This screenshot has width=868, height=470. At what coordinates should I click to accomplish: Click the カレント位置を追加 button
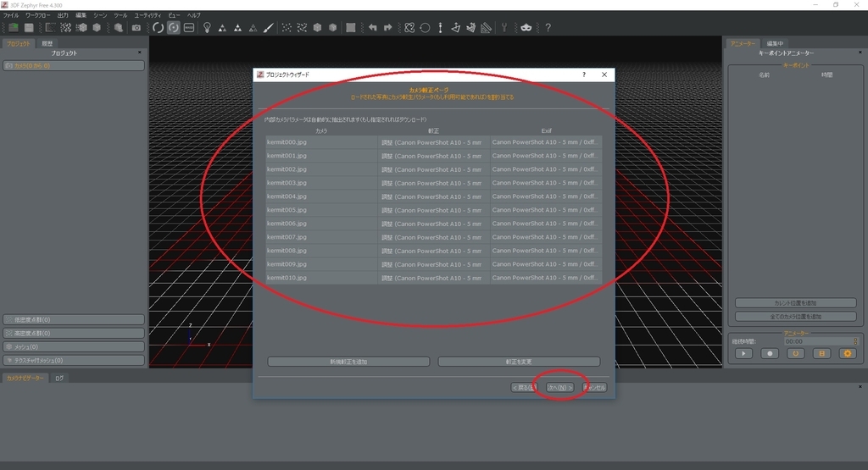tap(795, 303)
